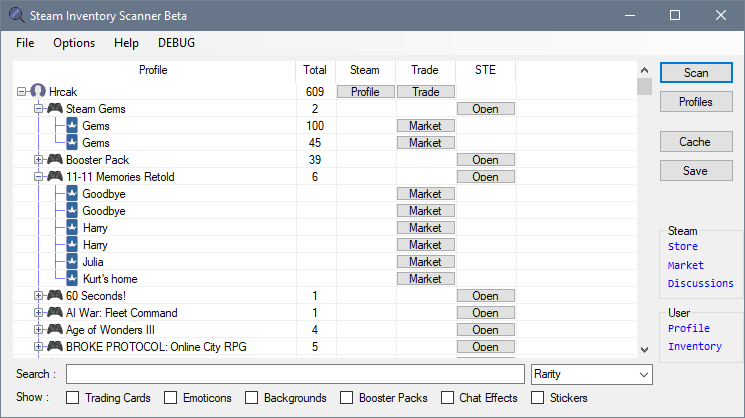The width and height of the screenshot is (745, 418).
Task: Click the STE column header
Action: pyautogui.click(x=485, y=70)
